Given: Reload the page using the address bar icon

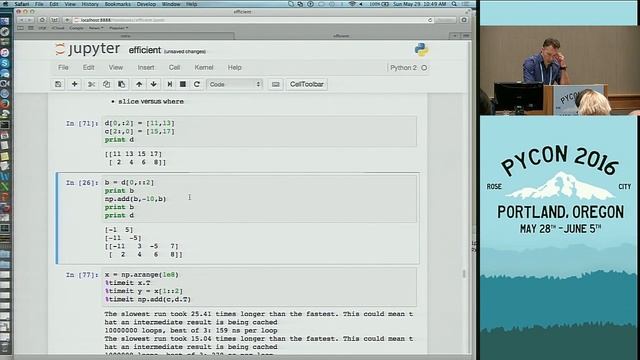Looking at the screenshot, I should pyautogui.click(x=430, y=20).
